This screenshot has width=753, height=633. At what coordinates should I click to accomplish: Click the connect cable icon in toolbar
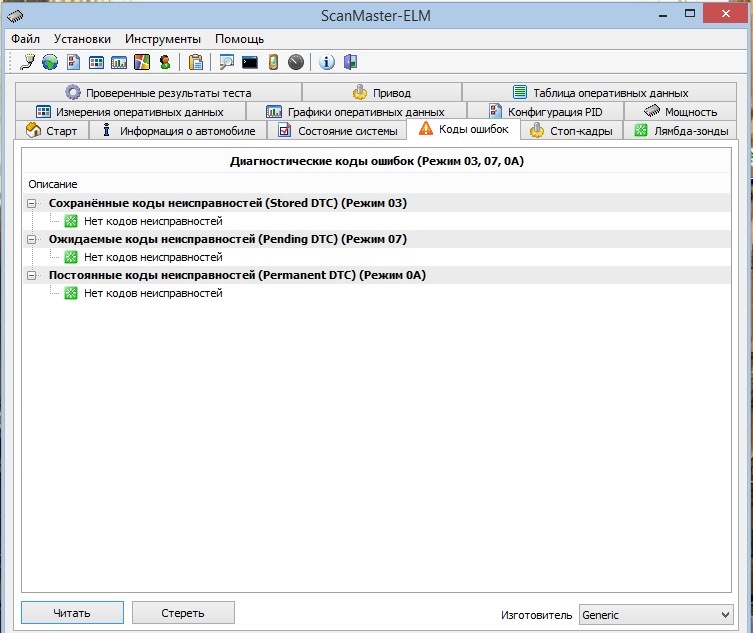click(x=27, y=62)
